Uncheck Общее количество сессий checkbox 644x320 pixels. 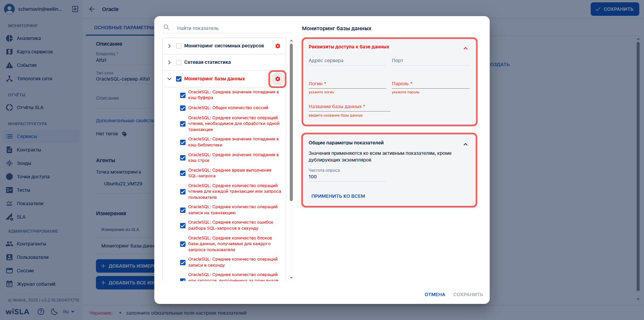pos(183,108)
